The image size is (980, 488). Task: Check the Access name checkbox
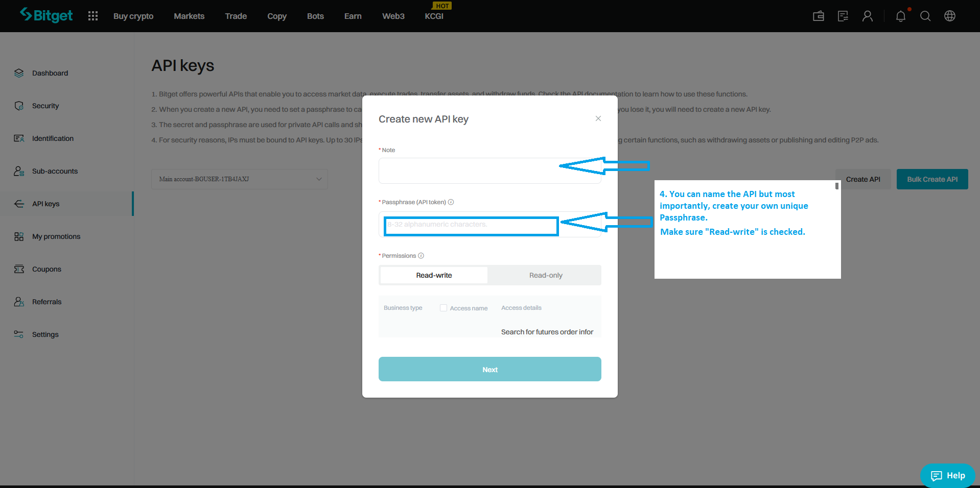tap(444, 308)
